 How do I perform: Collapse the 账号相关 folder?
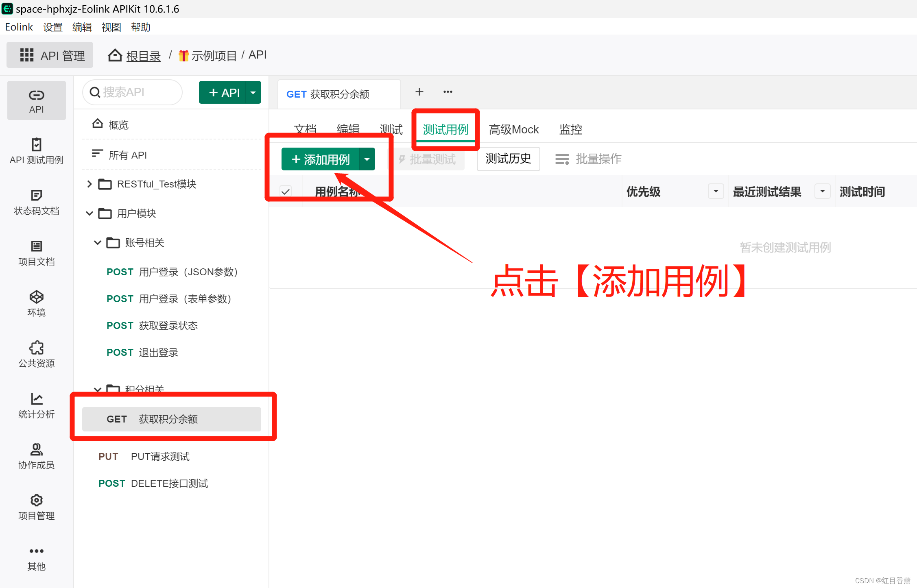point(98,243)
